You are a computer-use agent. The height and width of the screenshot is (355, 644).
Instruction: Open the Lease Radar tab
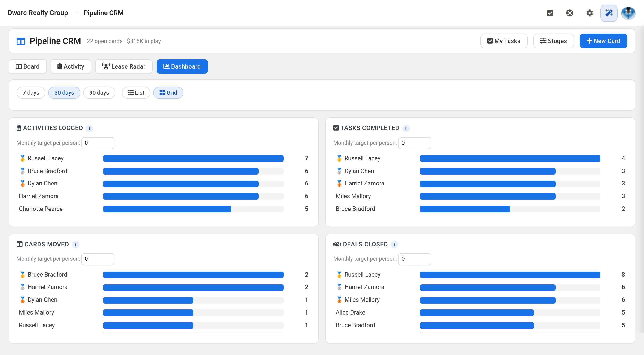pos(124,66)
